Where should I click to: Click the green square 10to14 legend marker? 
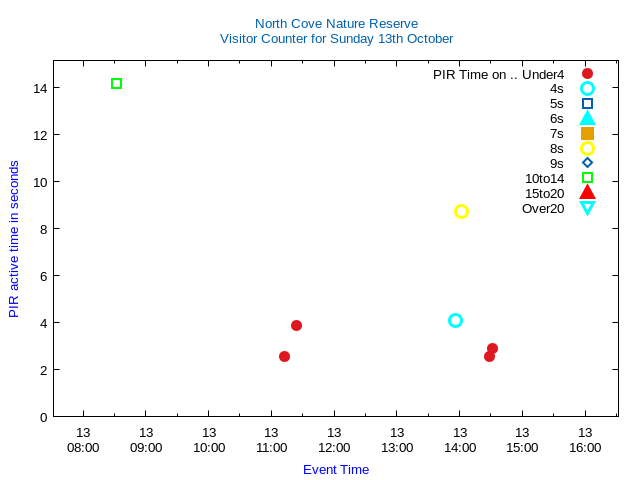pos(587,178)
